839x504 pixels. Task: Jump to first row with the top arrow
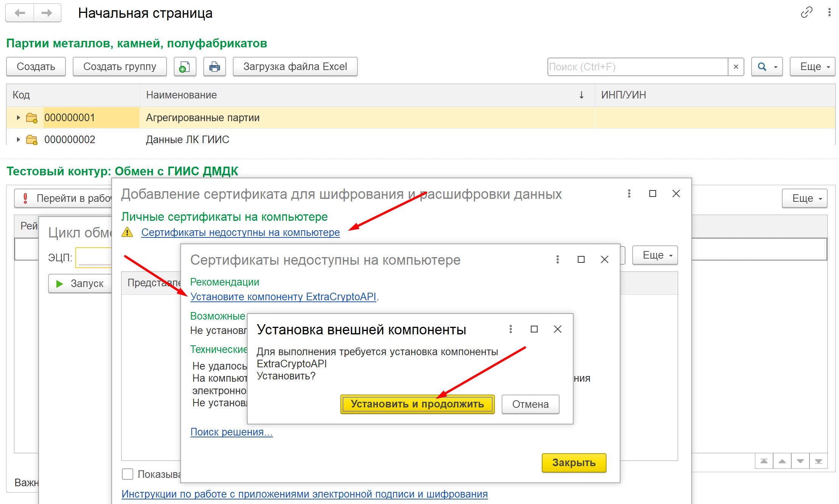764,461
